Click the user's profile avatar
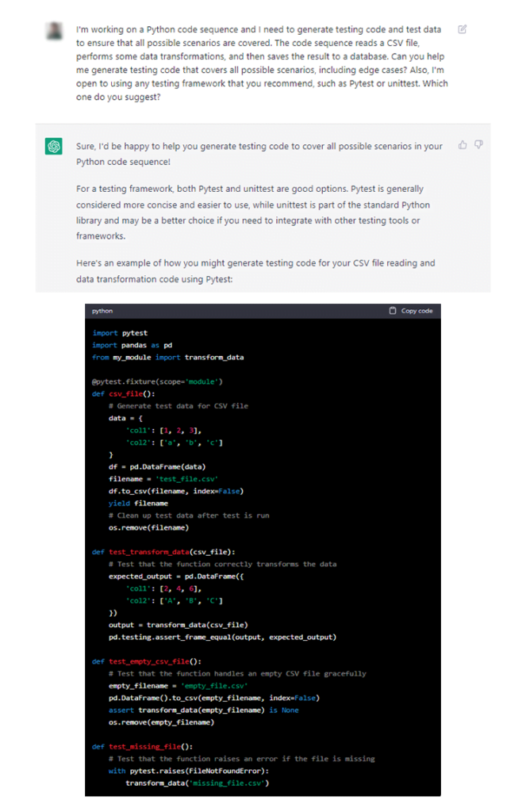The image size is (526, 812). point(54,31)
